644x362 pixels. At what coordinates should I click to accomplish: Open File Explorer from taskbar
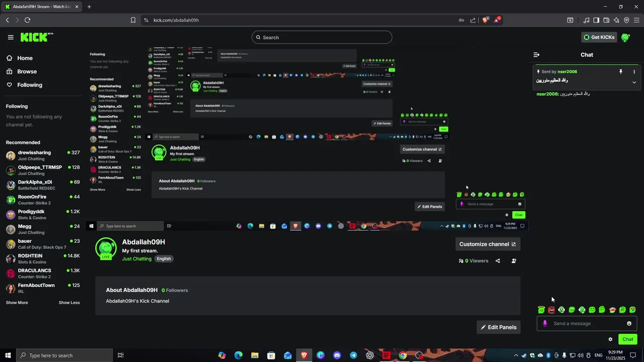255,355
